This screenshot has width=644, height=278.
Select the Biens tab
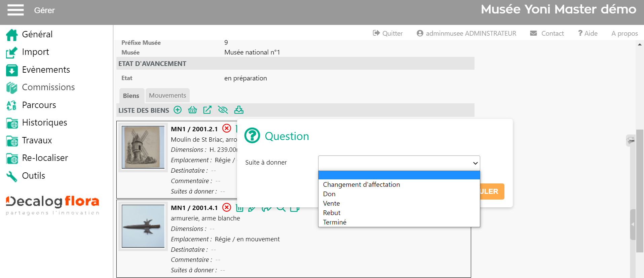coord(131,96)
